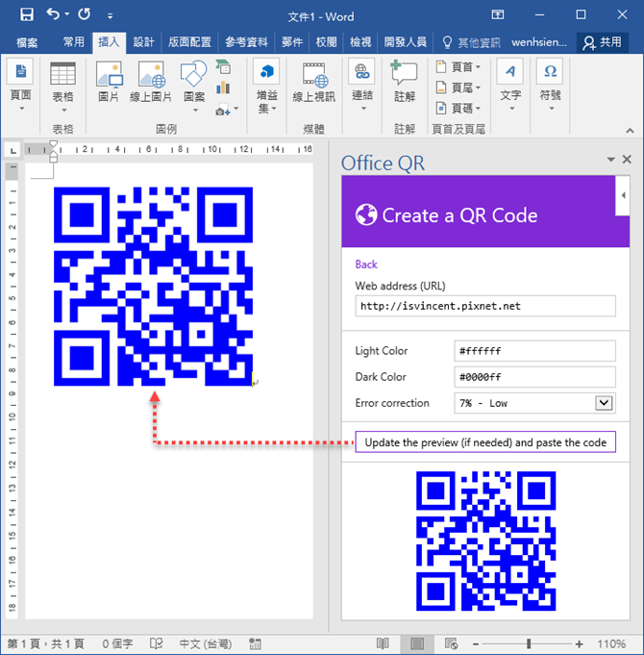Screen dimensions: 644x655
Task: Click the wenhsien account name
Action: [539, 42]
